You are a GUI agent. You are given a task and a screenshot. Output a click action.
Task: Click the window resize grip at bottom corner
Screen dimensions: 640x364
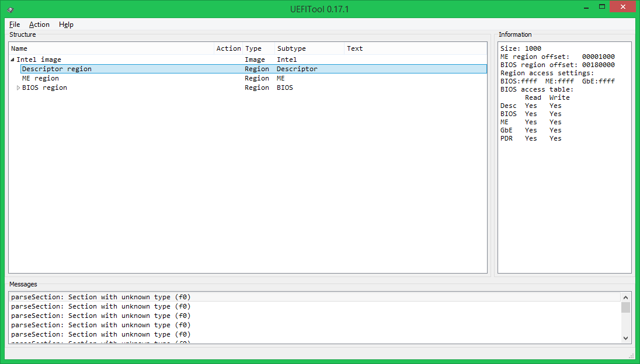pos(631,356)
